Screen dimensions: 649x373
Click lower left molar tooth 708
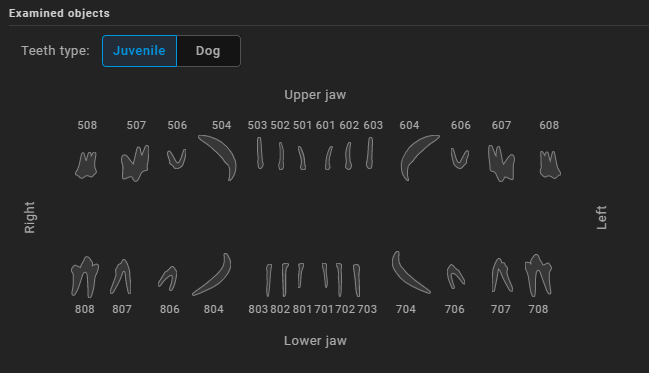(x=538, y=275)
